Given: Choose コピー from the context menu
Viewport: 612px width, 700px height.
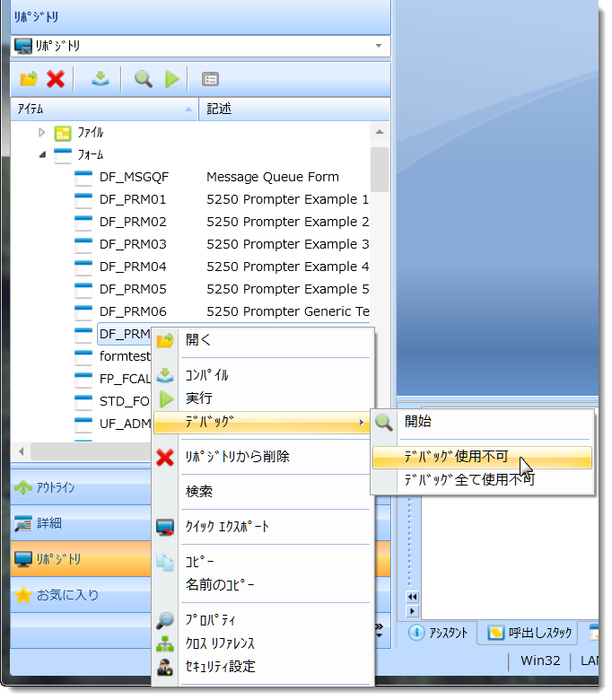Looking at the screenshot, I should coord(263,562).
